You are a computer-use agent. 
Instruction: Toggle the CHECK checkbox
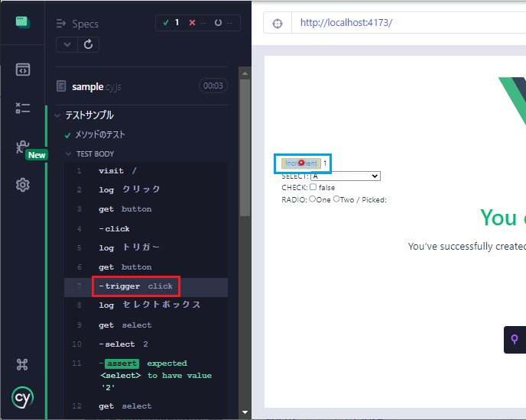(x=313, y=186)
